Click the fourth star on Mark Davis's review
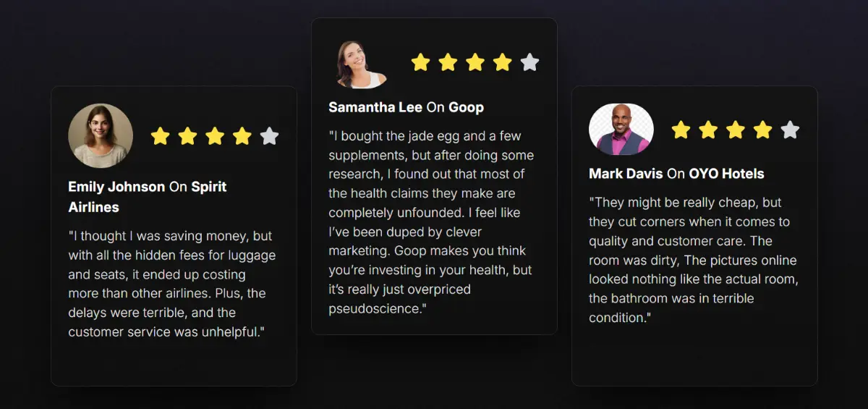This screenshot has width=868, height=409. pyautogui.click(x=762, y=130)
